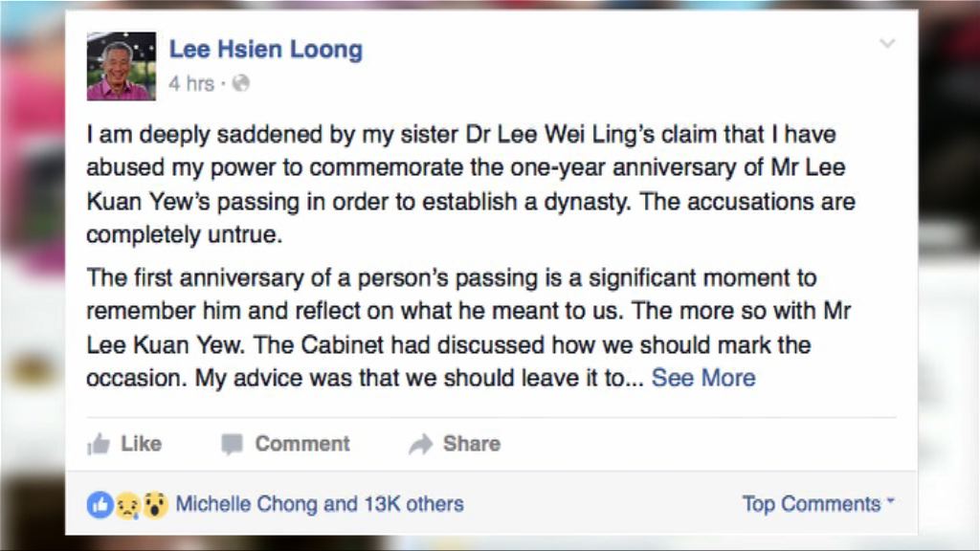The height and width of the screenshot is (551, 980).
Task: Open Lee Hsien Loong's profile picture
Action: coord(120,67)
